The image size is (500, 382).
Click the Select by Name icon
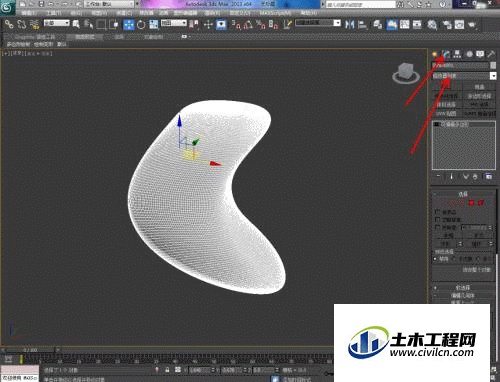pos(89,24)
